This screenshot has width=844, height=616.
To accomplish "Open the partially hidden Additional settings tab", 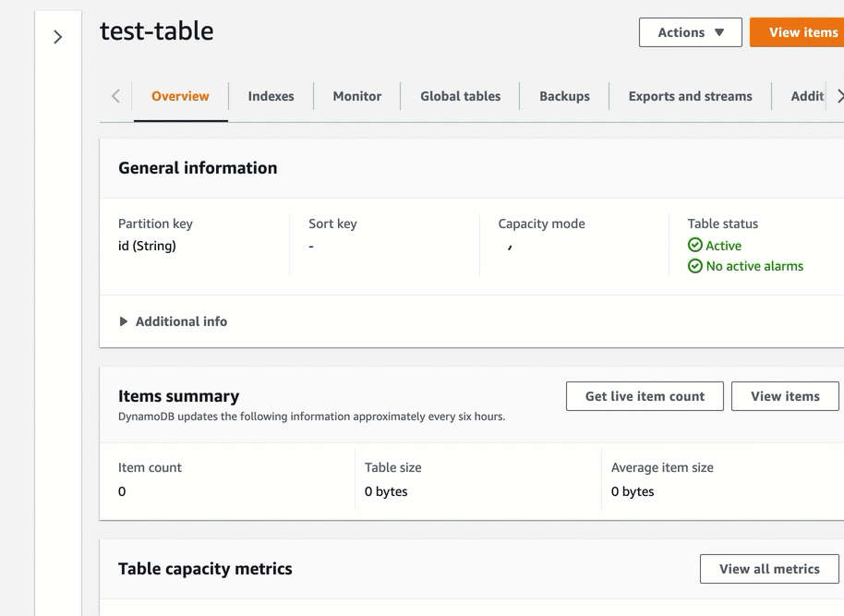I will [807, 96].
